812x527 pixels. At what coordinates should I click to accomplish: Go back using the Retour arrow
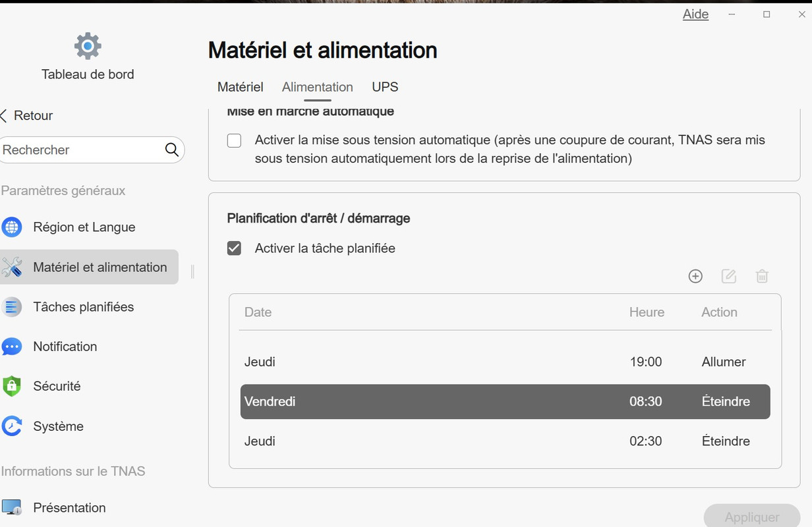(x=3, y=116)
